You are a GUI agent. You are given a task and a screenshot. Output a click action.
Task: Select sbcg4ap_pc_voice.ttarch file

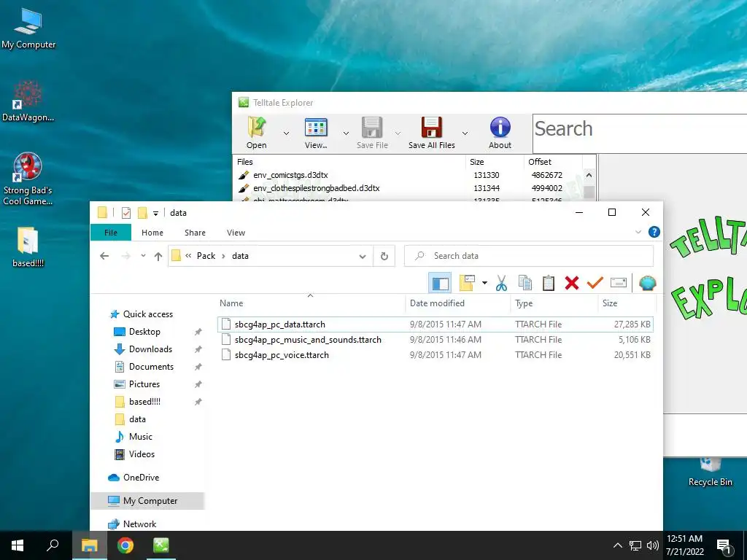(x=435, y=355)
